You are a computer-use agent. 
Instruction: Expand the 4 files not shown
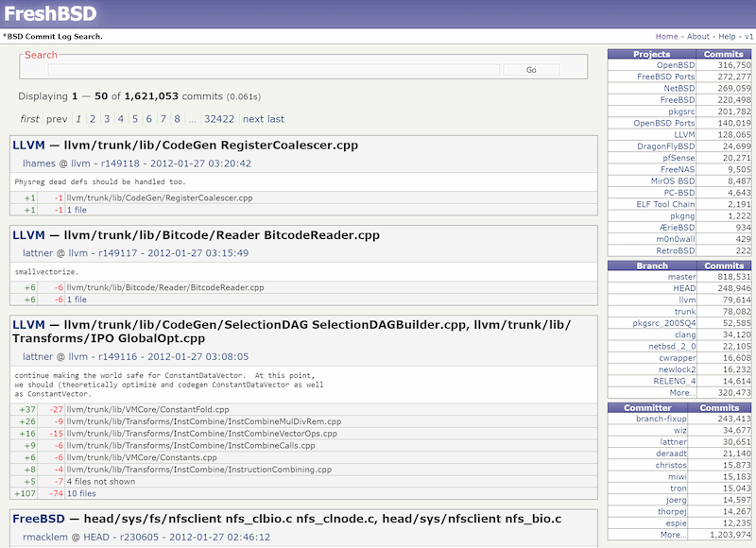pos(104,481)
